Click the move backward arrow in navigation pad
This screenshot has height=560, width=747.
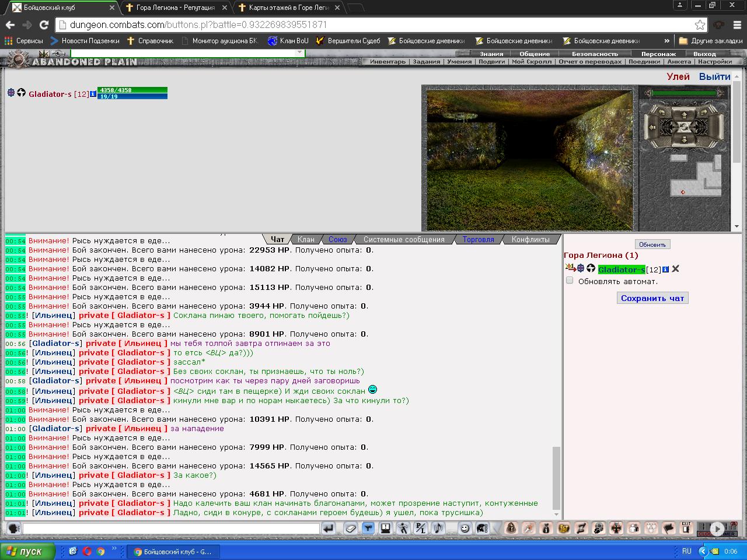tap(684, 139)
